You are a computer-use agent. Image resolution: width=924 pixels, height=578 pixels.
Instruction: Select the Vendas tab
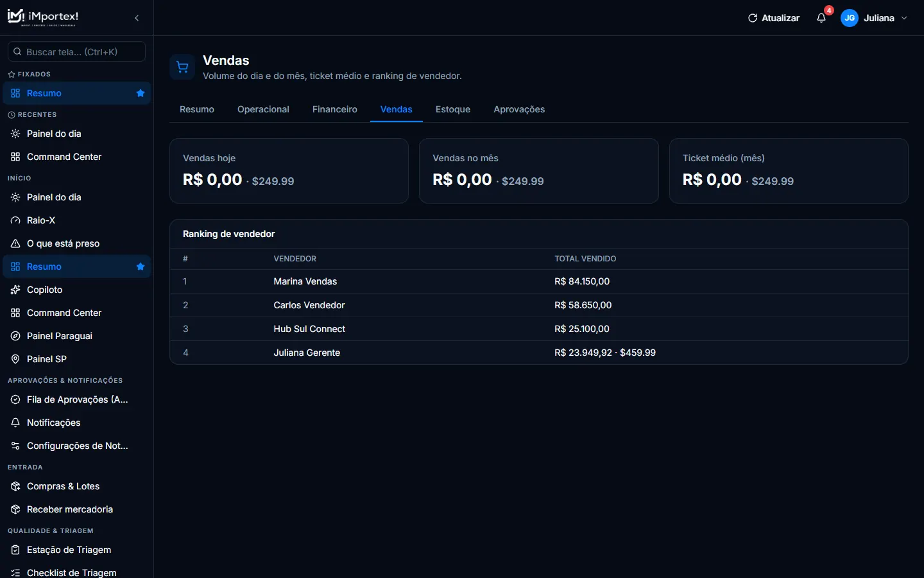pyautogui.click(x=397, y=109)
